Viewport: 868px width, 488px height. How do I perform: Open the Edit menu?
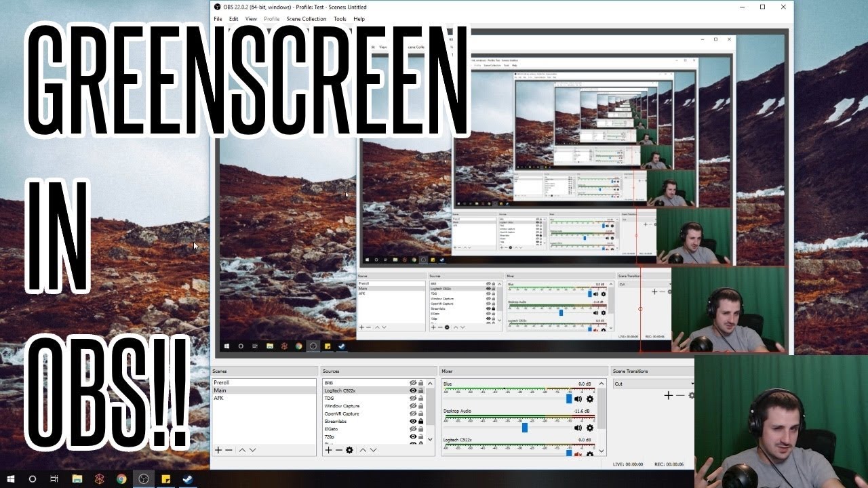(x=233, y=19)
